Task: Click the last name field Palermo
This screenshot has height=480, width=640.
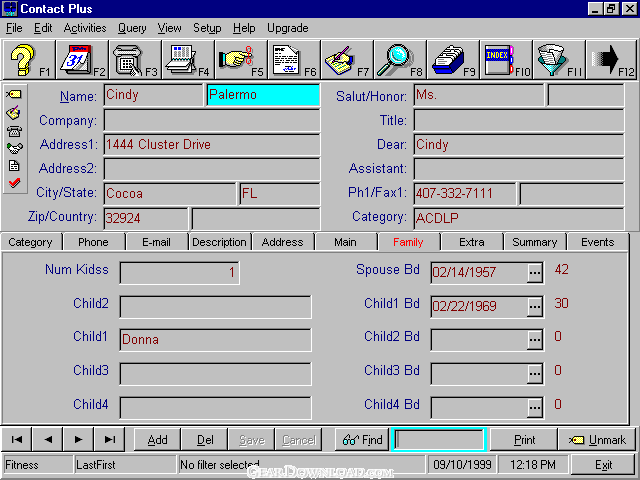Action: (263, 95)
